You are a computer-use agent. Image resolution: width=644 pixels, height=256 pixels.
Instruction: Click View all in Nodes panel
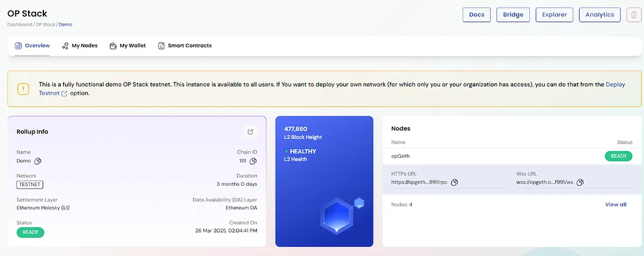(616, 205)
